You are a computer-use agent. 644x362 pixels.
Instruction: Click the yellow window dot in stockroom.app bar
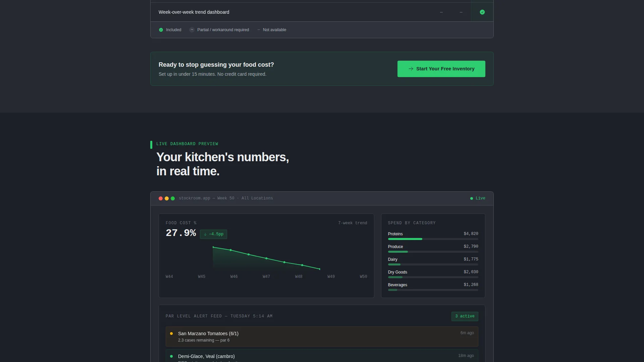tap(167, 198)
